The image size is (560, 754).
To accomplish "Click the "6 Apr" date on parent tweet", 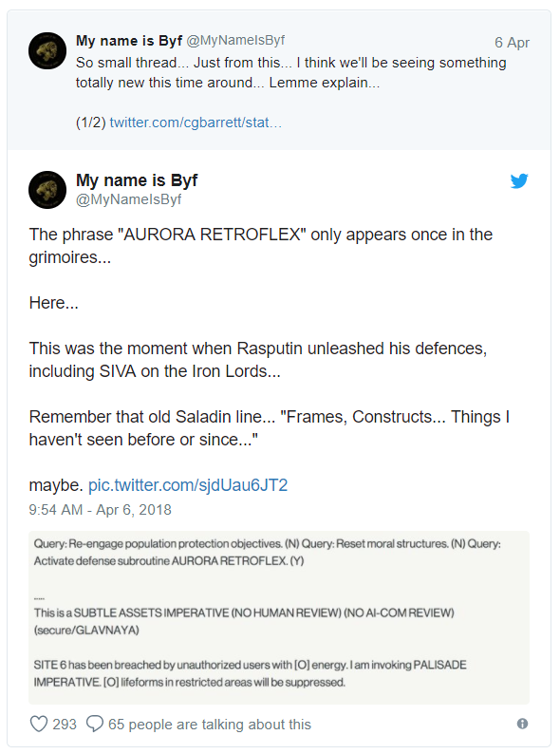I will pos(512,43).
